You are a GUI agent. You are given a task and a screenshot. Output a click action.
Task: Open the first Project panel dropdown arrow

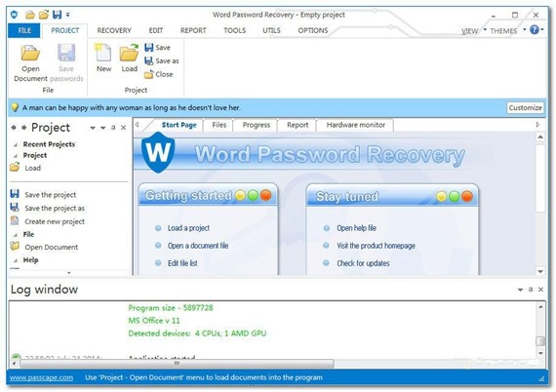tap(93, 128)
